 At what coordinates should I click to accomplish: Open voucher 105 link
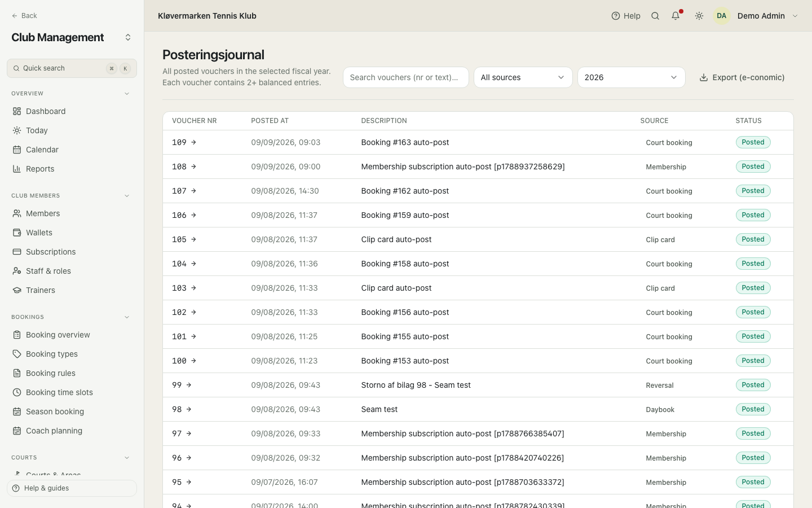[184, 239]
